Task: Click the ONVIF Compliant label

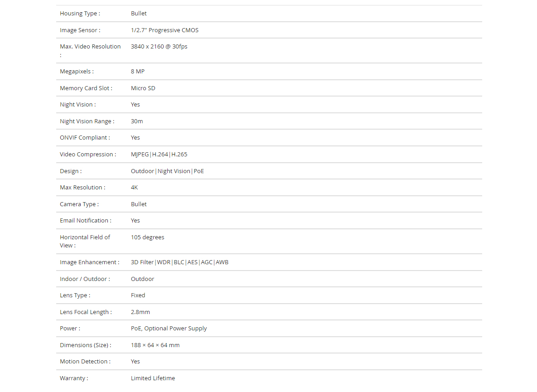Action: [x=85, y=138]
